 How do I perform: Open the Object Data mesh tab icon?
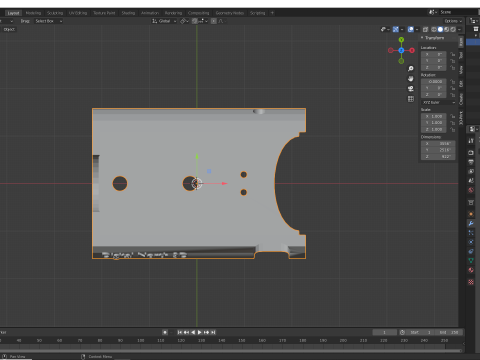click(471, 261)
